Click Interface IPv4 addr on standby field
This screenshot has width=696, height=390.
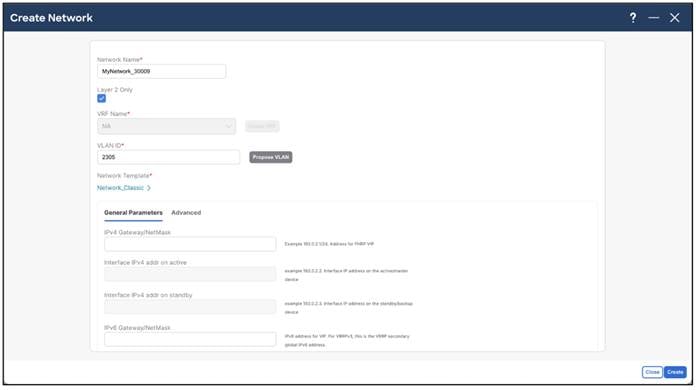point(190,307)
